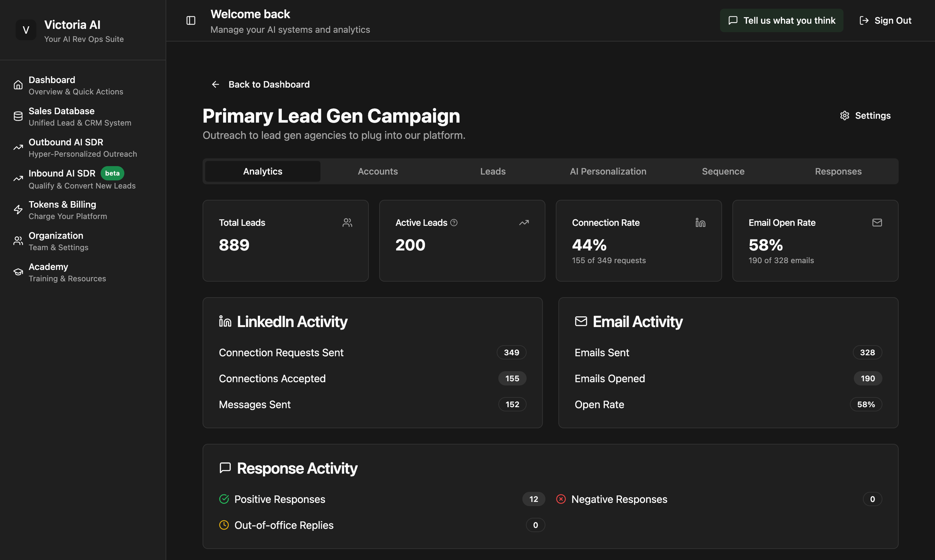The width and height of the screenshot is (935, 560).
Task: Switch to the Accounts tab
Action: (378, 171)
